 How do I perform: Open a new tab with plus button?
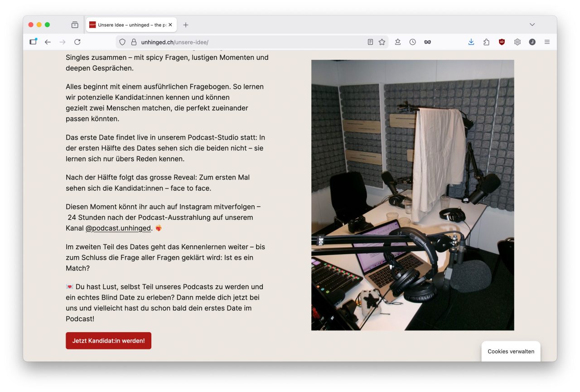[186, 25]
